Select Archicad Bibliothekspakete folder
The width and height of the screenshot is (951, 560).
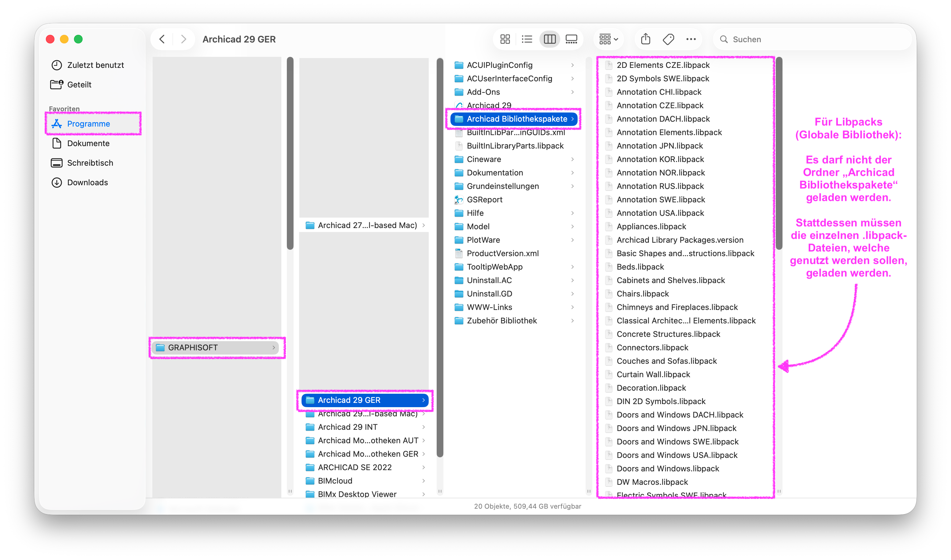[x=515, y=119]
